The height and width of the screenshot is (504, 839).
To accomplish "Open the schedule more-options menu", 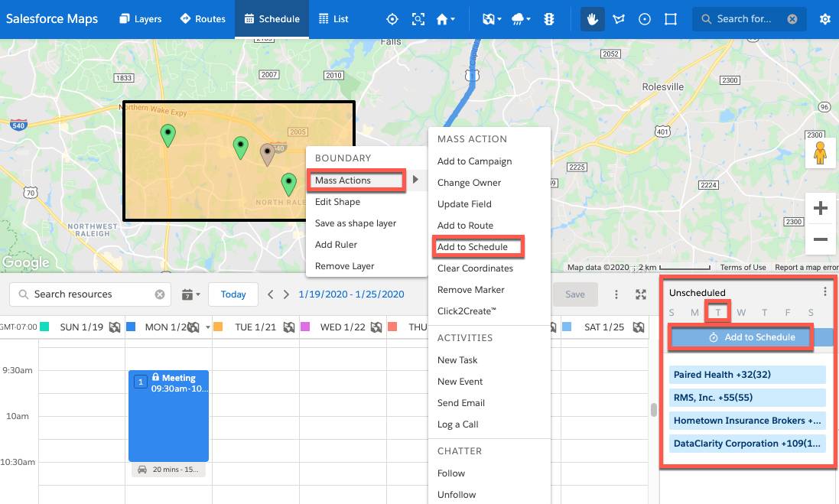I will click(x=616, y=294).
